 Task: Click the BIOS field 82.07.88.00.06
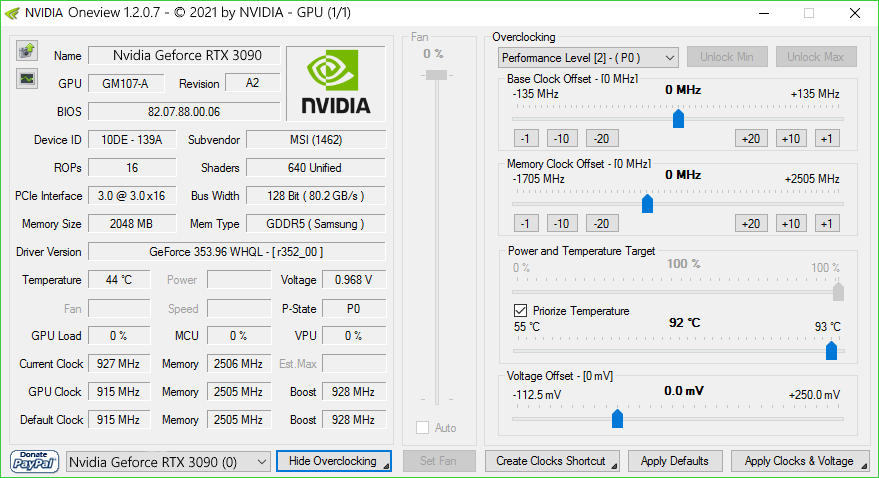point(184,112)
